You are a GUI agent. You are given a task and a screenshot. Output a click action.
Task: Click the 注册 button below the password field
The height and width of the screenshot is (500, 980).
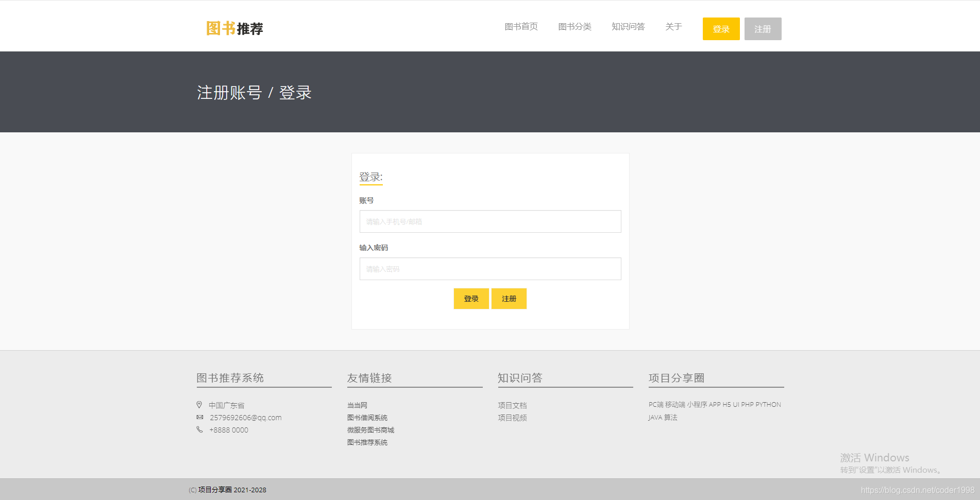[509, 299]
